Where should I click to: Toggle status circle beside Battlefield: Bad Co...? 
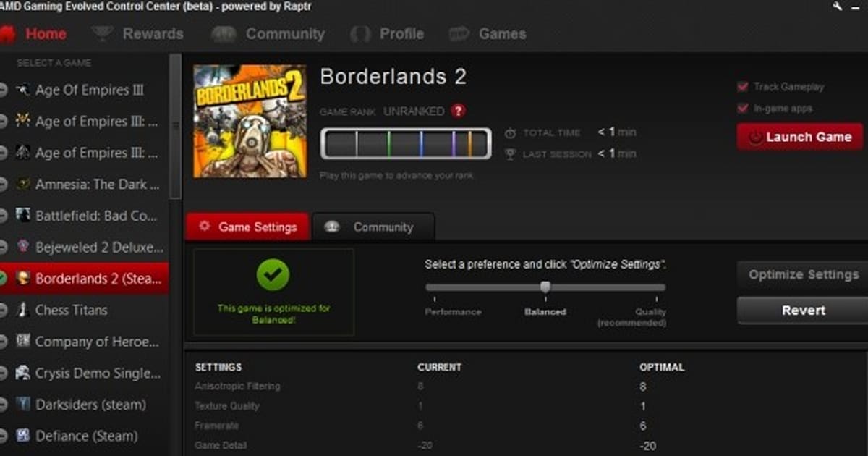tap(3, 215)
